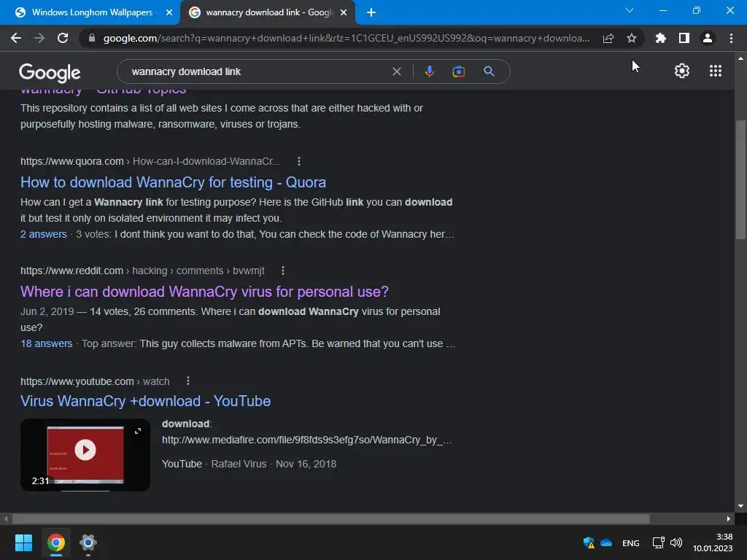Play the WannaCry video preview

tap(85, 450)
